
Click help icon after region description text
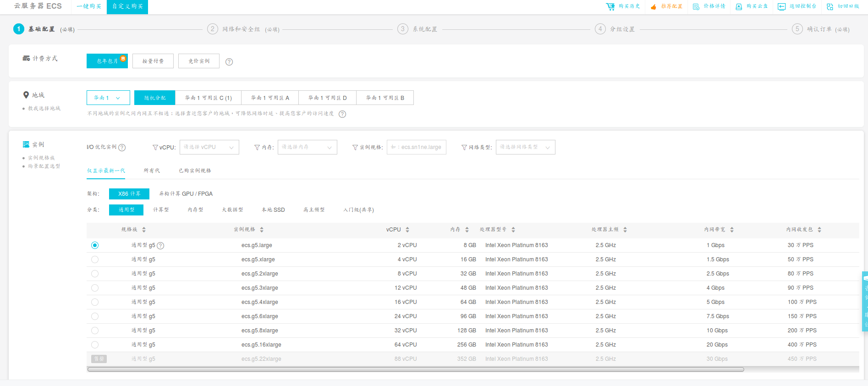click(342, 114)
